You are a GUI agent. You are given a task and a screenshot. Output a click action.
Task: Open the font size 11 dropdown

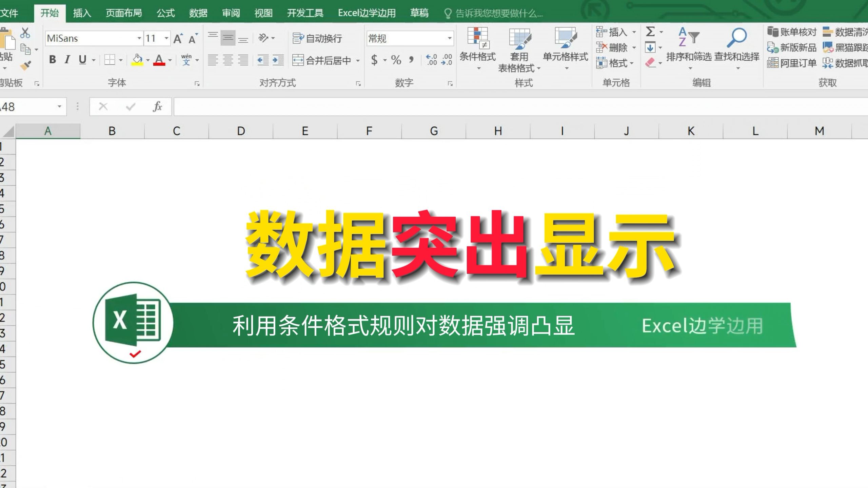(x=166, y=38)
